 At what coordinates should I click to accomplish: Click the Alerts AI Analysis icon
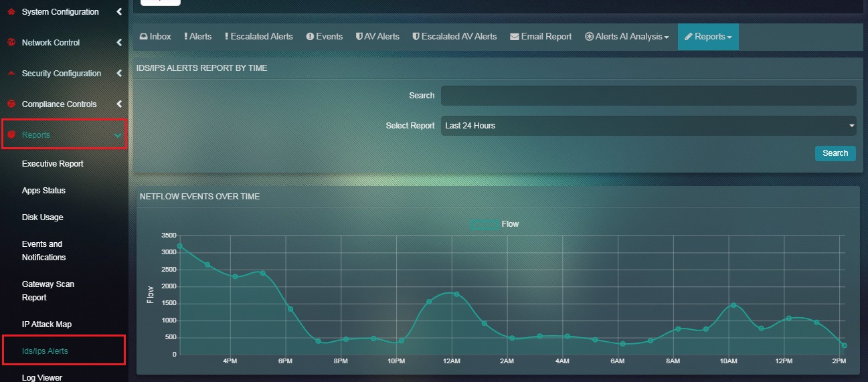589,37
